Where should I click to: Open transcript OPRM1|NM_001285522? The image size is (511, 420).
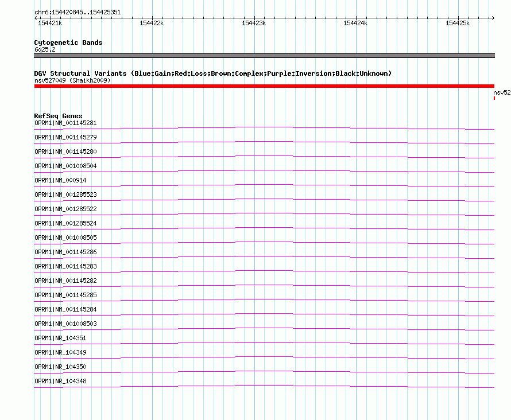[x=65, y=209]
